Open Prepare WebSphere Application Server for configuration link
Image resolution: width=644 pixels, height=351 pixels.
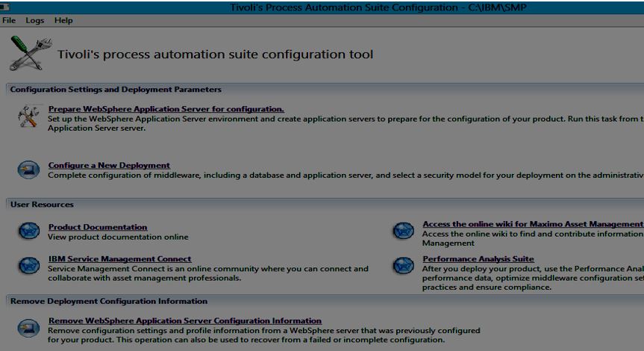coord(166,109)
